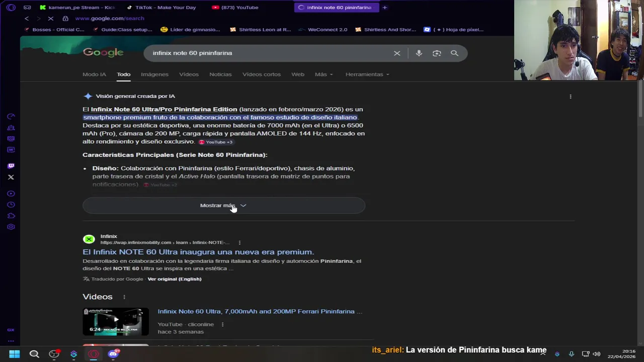Image resolution: width=644 pixels, height=362 pixels.
Task: Click the magnifier search submit icon
Action: (x=454, y=53)
